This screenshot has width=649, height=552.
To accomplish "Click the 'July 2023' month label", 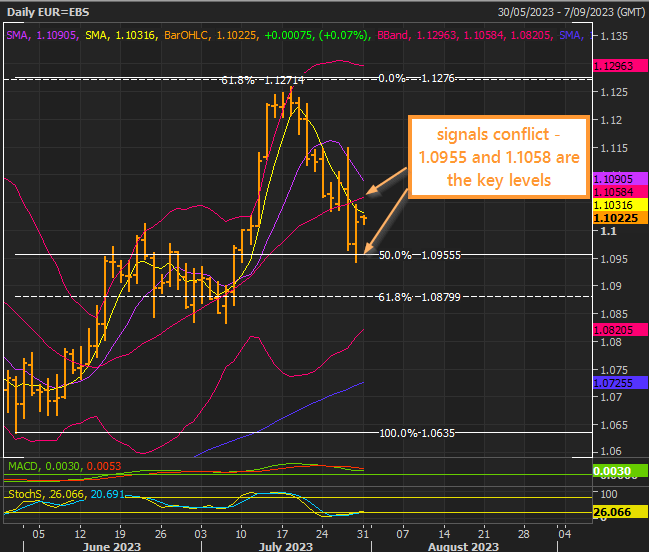I will coord(286,547).
